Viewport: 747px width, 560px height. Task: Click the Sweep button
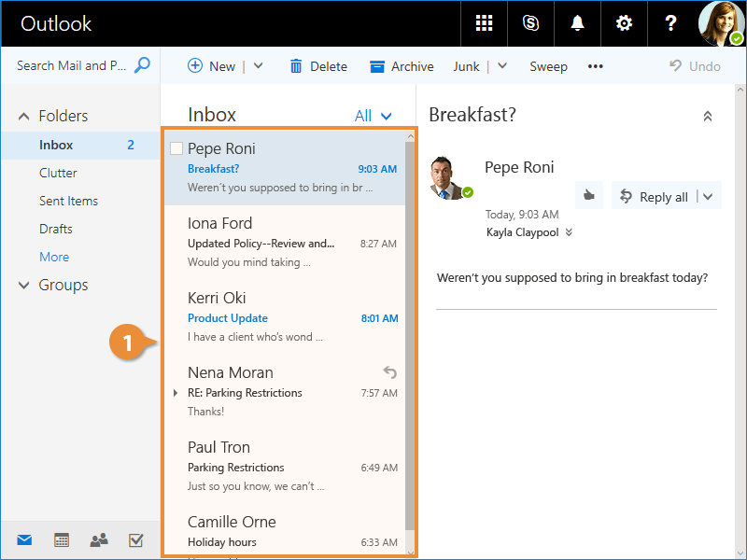548,66
